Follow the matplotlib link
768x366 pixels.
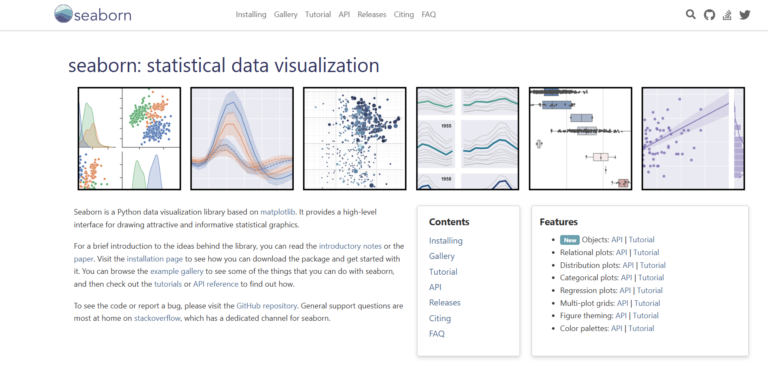pos(278,212)
